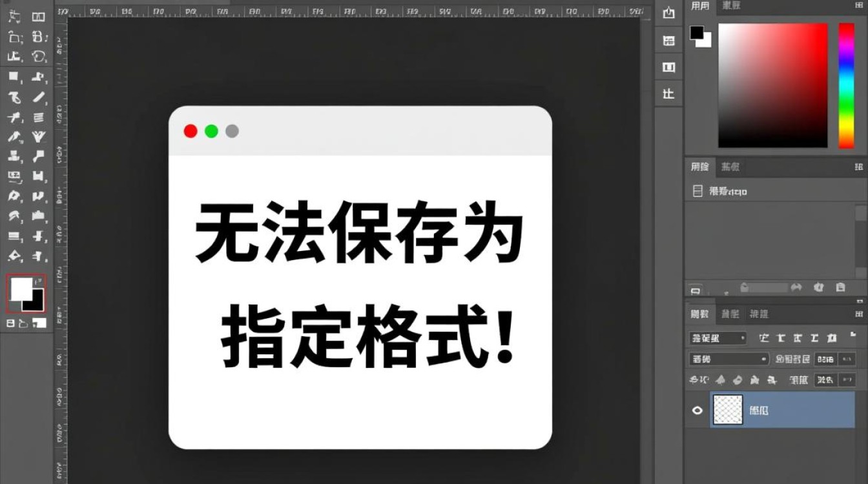Open the Layers panel flyout menu button
Image resolution: width=868 pixels, height=484 pixels.
coord(858,314)
